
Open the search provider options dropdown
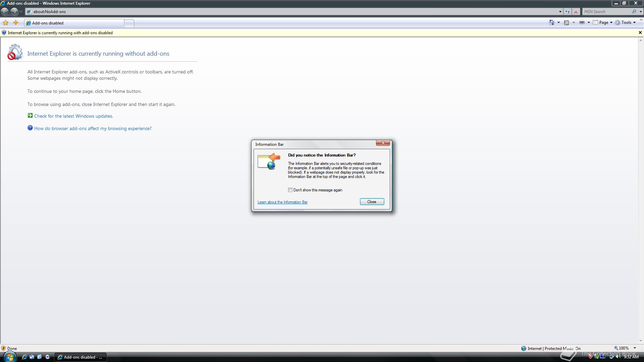tap(640, 12)
